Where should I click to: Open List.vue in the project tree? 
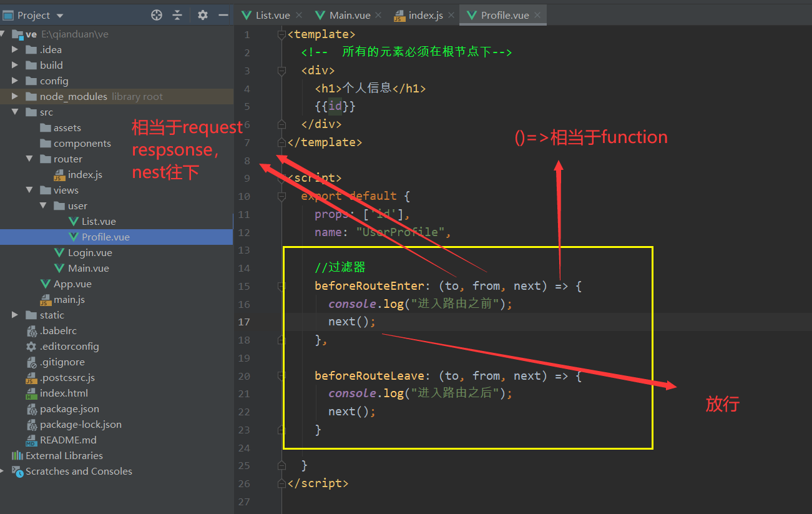pos(99,222)
